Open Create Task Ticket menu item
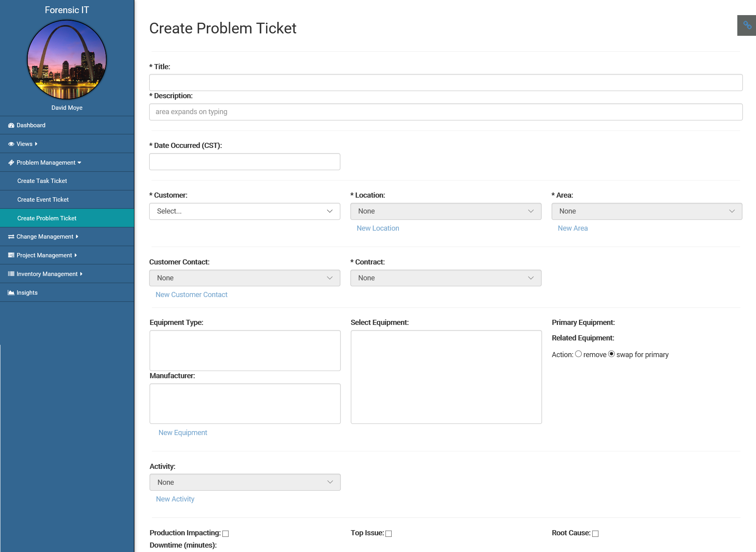Image resolution: width=756 pixels, height=552 pixels. point(42,181)
